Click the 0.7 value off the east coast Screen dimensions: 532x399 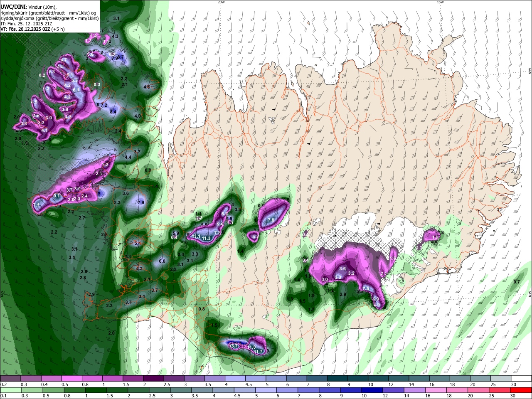pyautogui.click(x=517, y=282)
